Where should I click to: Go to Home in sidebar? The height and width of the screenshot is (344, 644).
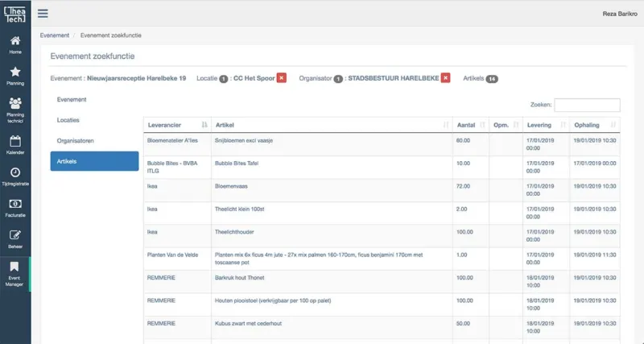[x=15, y=45]
